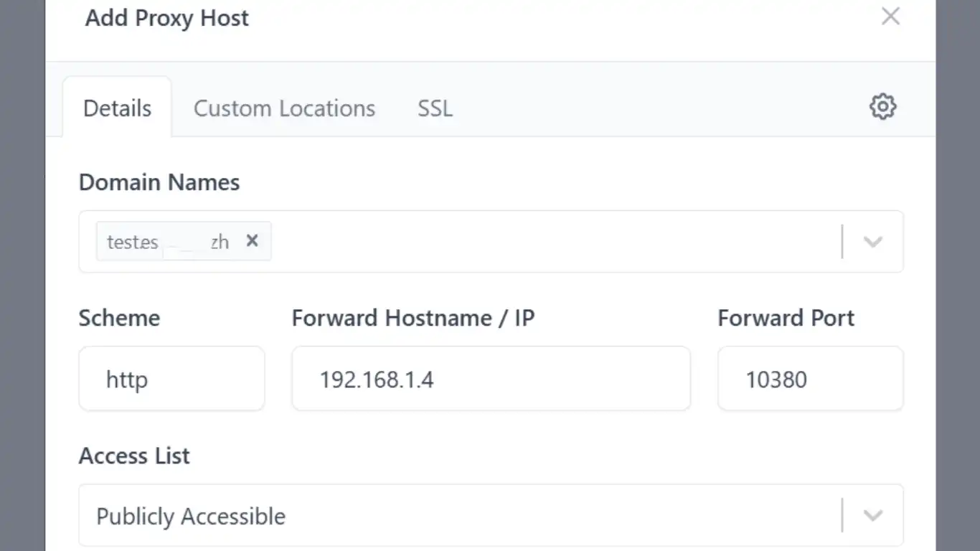Click the Scheme label
Viewport: 980px width, 551px height.
(x=119, y=318)
